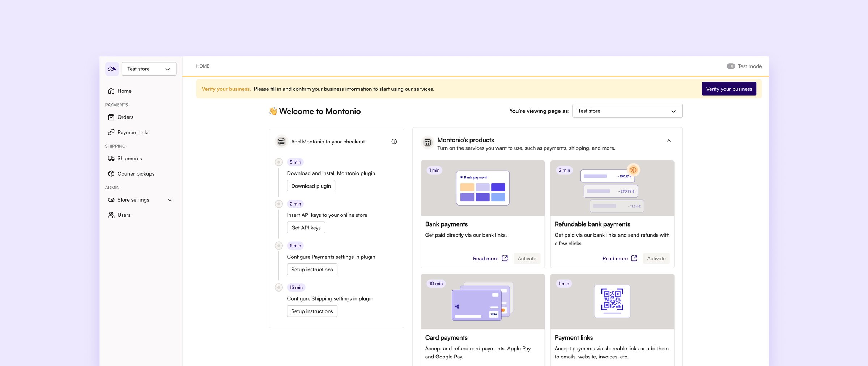Click Get API keys button

click(306, 228)
